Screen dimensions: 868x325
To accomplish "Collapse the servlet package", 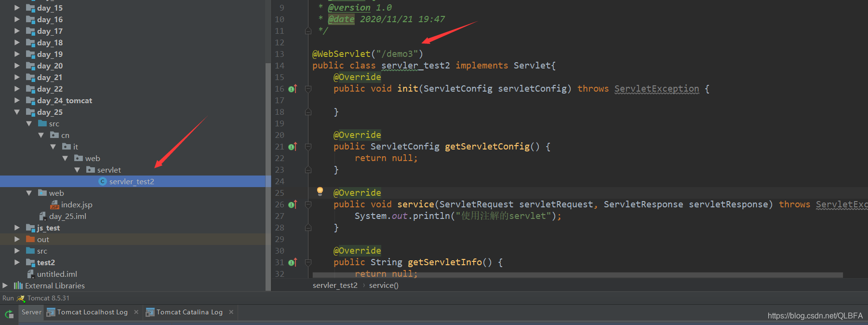I will click(77, 170).
